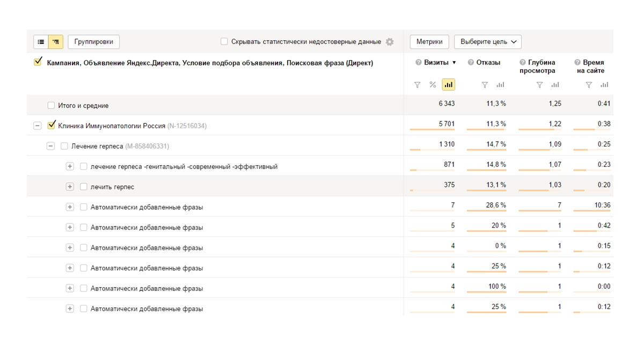Toggle the bar chart icon under Глубина просмотра

[x=555, y=85]
